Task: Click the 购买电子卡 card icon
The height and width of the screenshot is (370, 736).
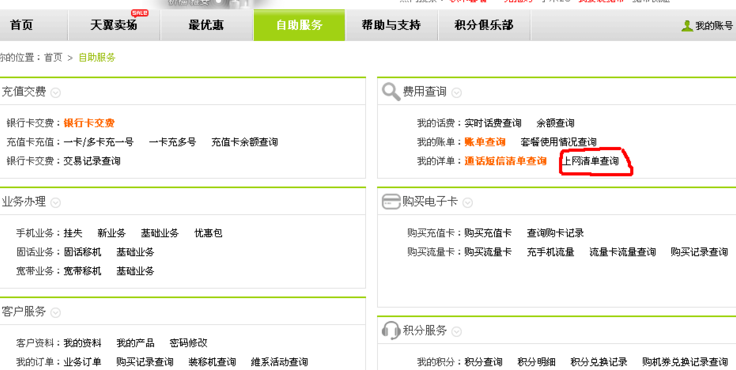Action: click(391, 202)
